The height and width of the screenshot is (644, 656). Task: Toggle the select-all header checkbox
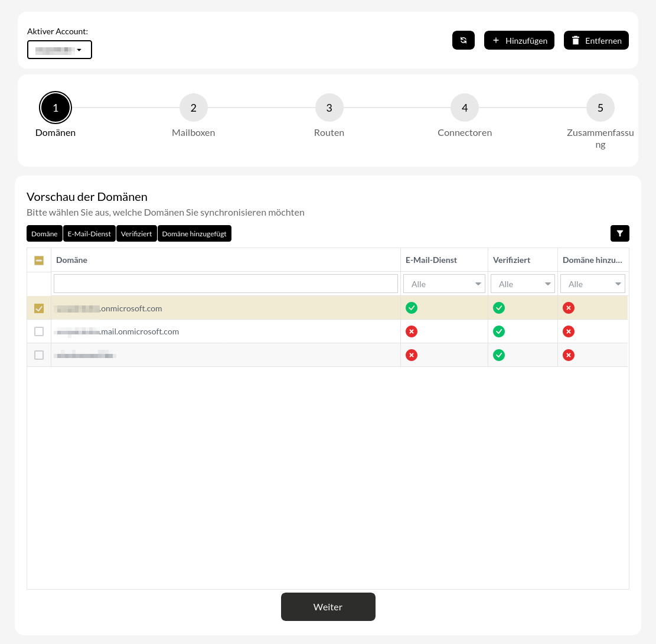(39, 261)
